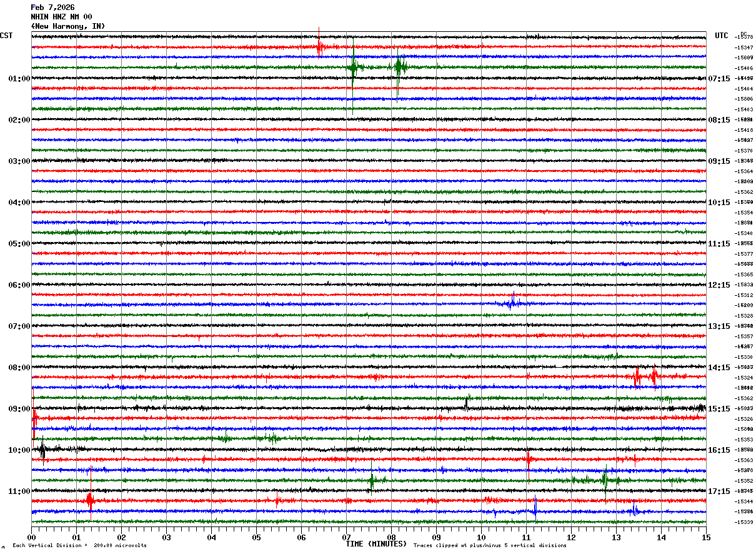This screenshot has width=756, height=554.
Task: Pick minute tick 15 on the time axis
Action: 706,537
